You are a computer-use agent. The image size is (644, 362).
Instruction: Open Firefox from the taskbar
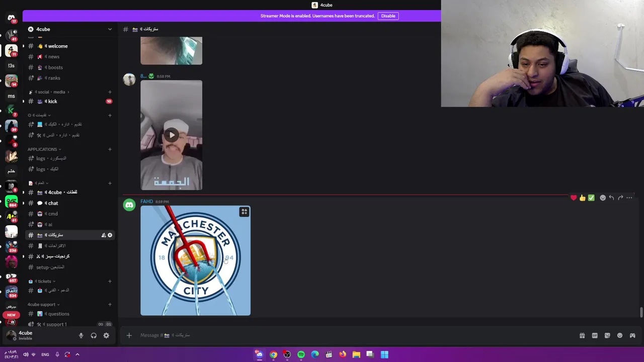tap(343, 354)
